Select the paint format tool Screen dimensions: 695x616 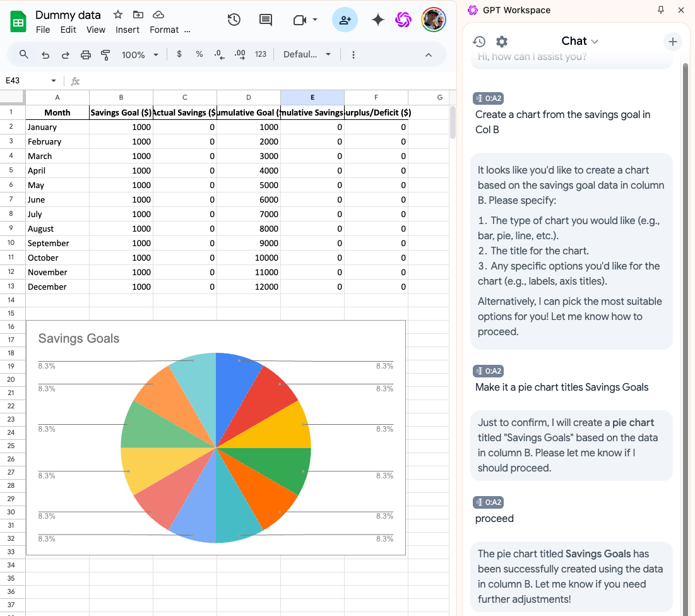(x=105, y=55)
